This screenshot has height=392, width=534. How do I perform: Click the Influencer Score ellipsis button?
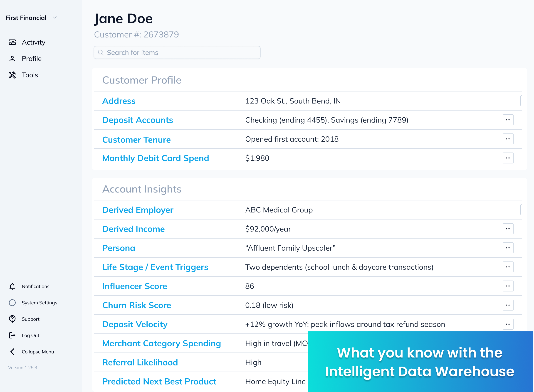click(x=508, y=286)
